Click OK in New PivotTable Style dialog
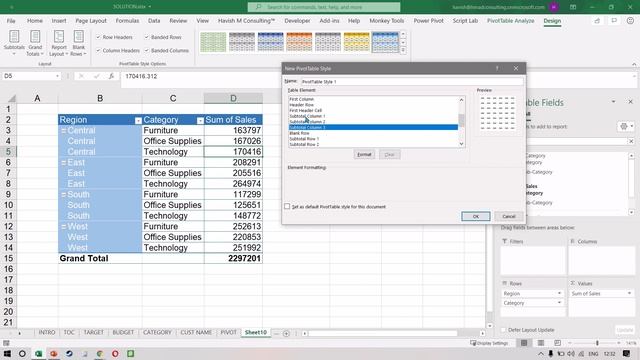This screenshot has height=360, width=640. (x=476, y=216)
